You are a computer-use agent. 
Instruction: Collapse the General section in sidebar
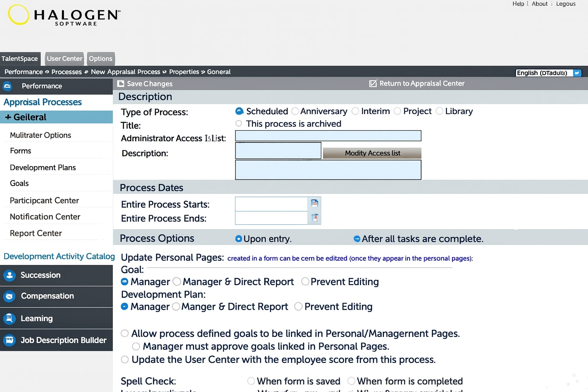pos(8,117)
